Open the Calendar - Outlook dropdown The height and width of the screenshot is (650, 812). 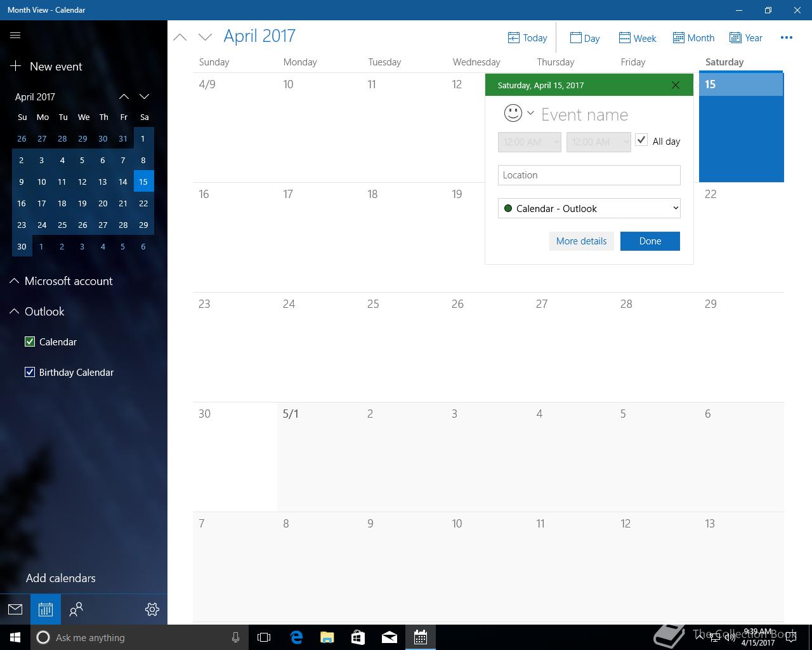(x=589, y=208)
